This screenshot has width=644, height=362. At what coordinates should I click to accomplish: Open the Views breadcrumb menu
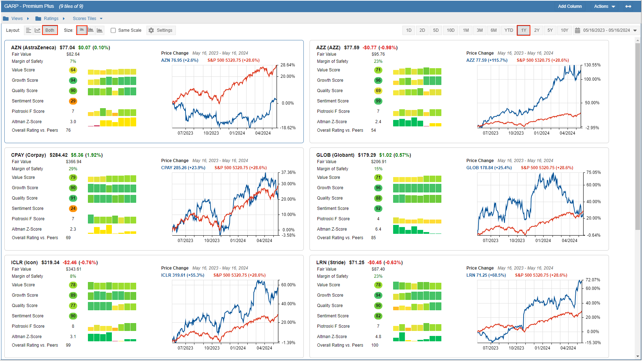pos(17,19)
